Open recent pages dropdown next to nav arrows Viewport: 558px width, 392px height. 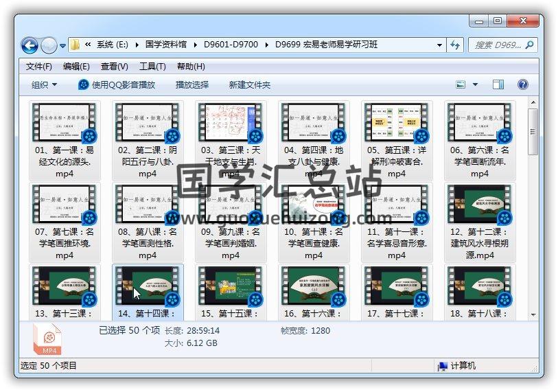click(x=62, y=46)
